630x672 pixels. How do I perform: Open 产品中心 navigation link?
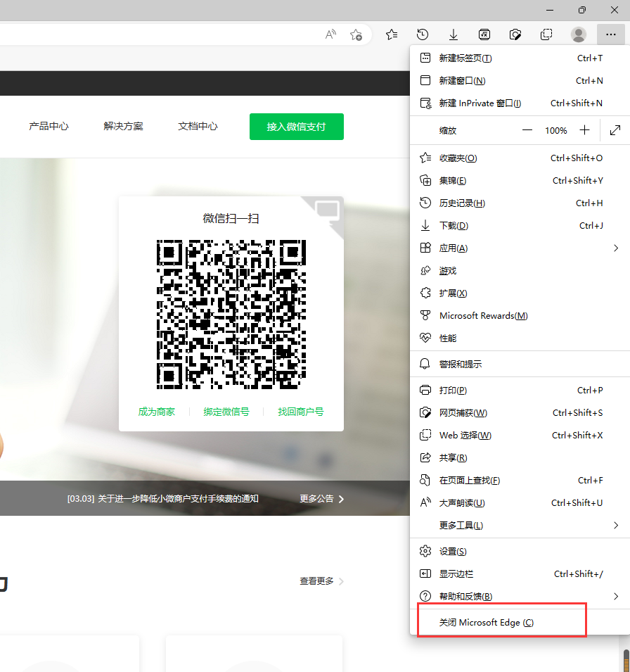click(x=49, y=127)
